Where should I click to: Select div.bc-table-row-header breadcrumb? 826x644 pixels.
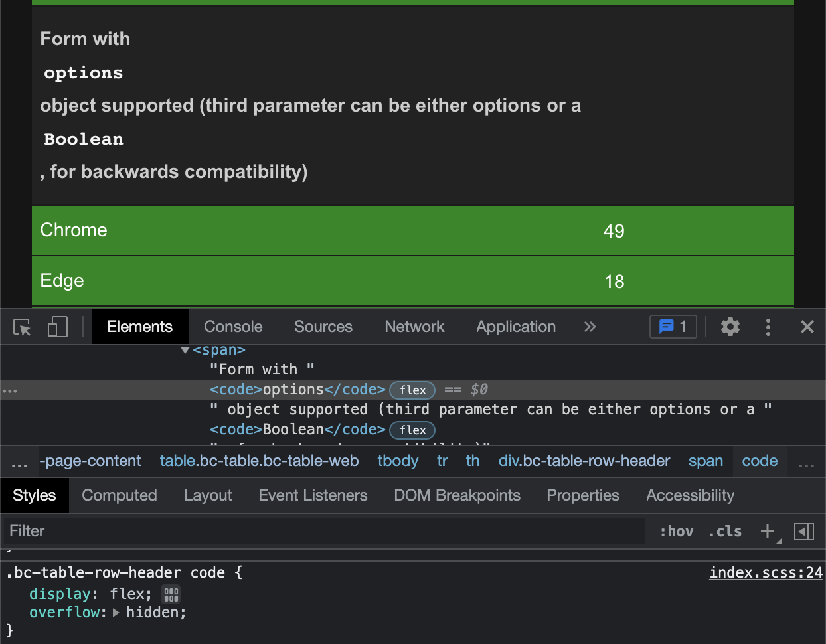pos(584,461)
